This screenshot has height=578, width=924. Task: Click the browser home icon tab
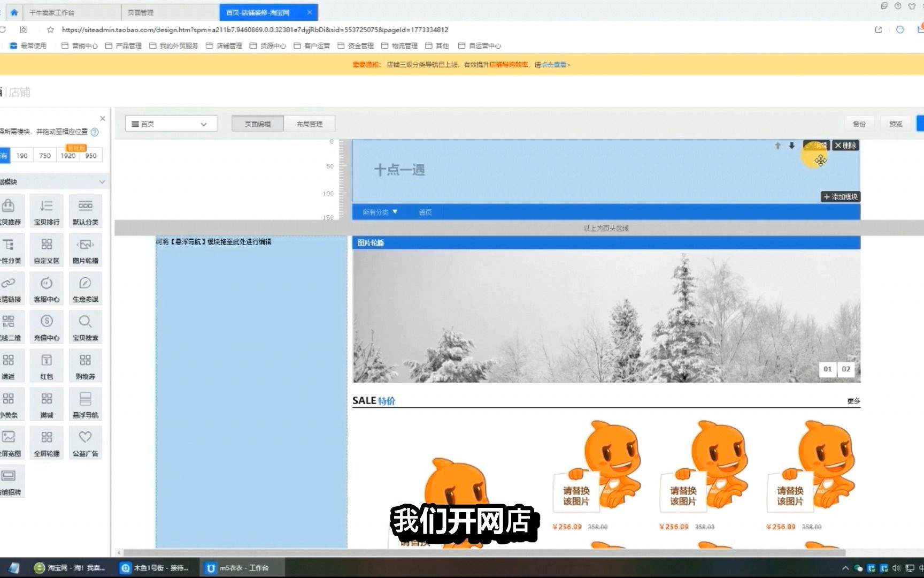pos(14,12)
